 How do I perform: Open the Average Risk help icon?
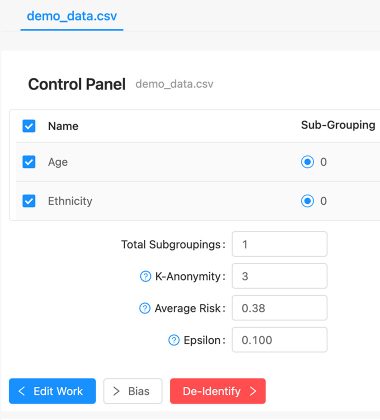145,308
